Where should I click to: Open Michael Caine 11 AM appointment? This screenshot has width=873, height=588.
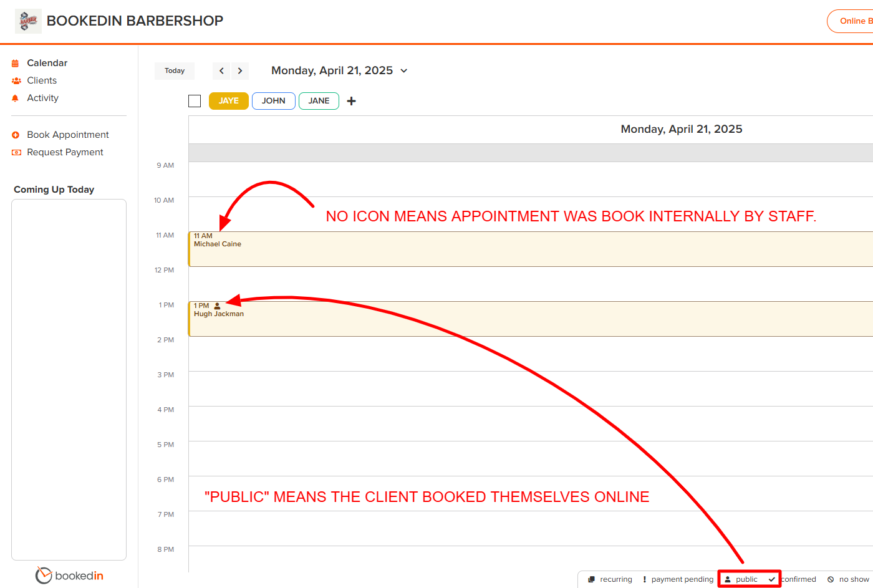tap(531, 249)
